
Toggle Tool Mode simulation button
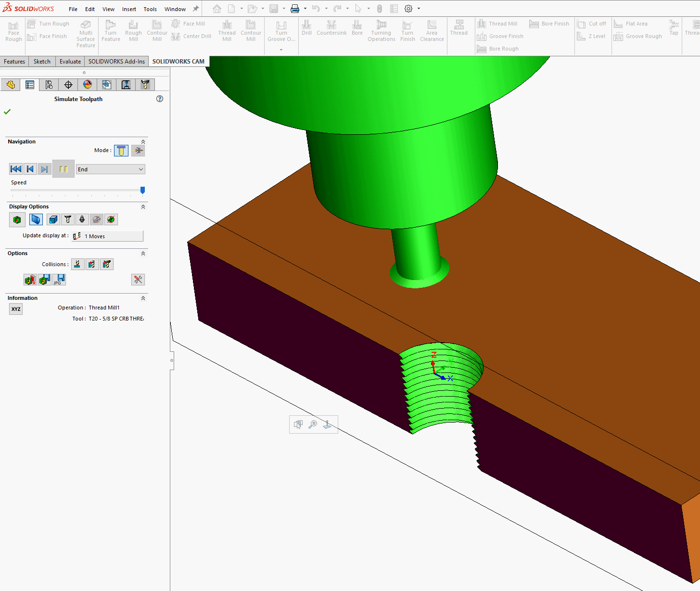click(121, 151)
